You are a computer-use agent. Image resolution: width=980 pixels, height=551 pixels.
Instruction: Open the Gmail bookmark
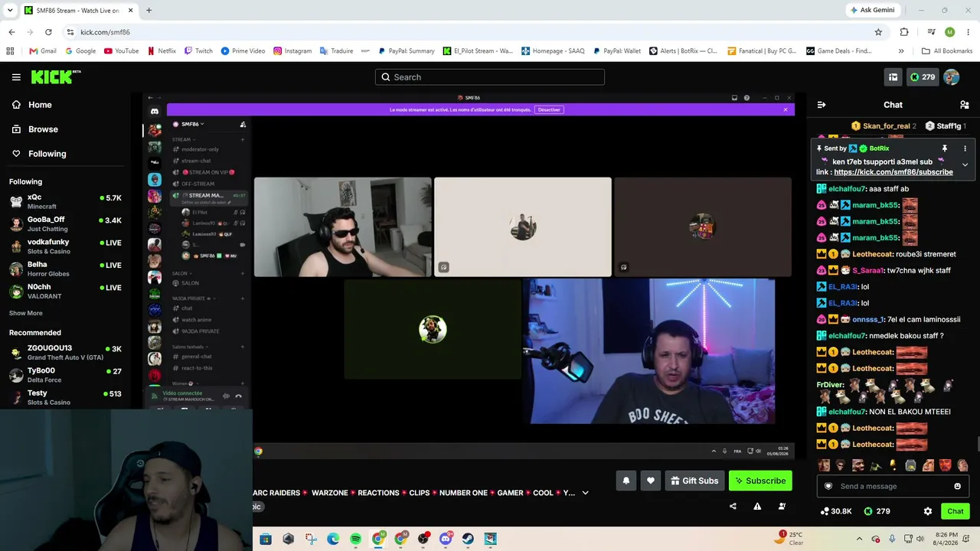43,51
